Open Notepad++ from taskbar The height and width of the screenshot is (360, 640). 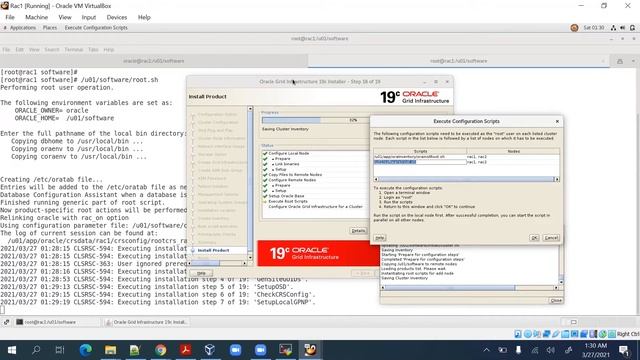click(x=135, y=350)
